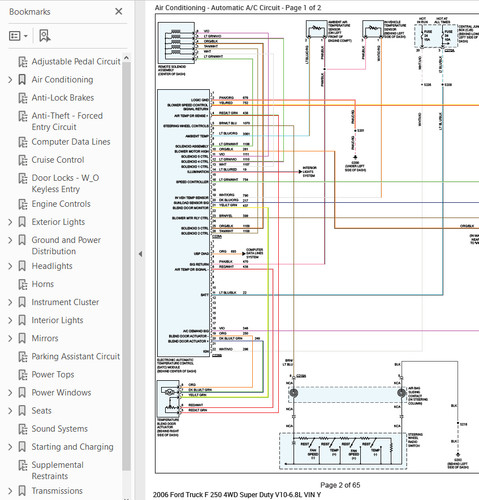Click the Transmissions bookmark ribbon icon

pos(22,491)
